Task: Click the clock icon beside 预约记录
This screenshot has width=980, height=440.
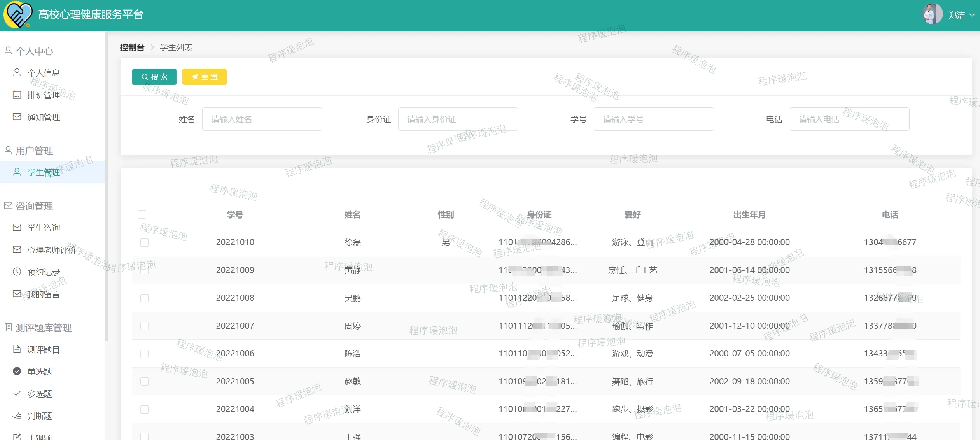Action: 17,272
